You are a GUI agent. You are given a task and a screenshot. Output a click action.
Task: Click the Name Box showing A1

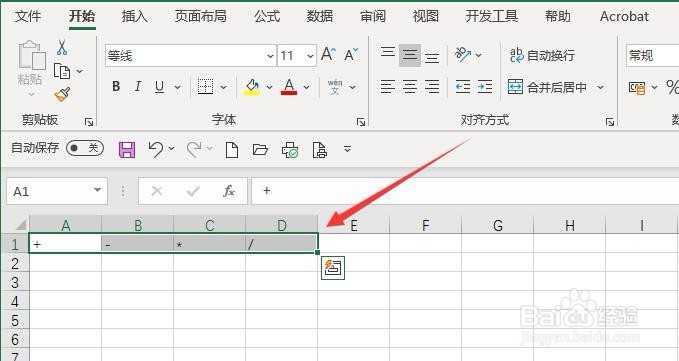coord(57,191)
